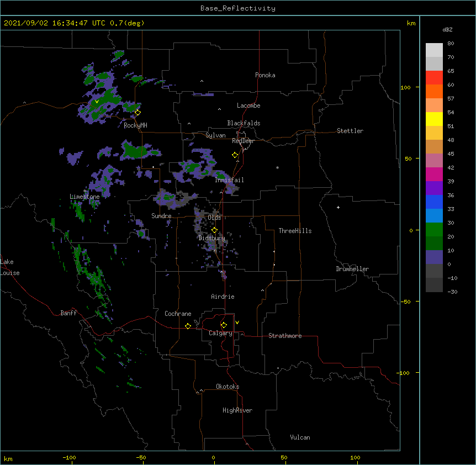The image size is (476, 465).
Task: Click the Didsbury town label
Action: click(211, 238)
